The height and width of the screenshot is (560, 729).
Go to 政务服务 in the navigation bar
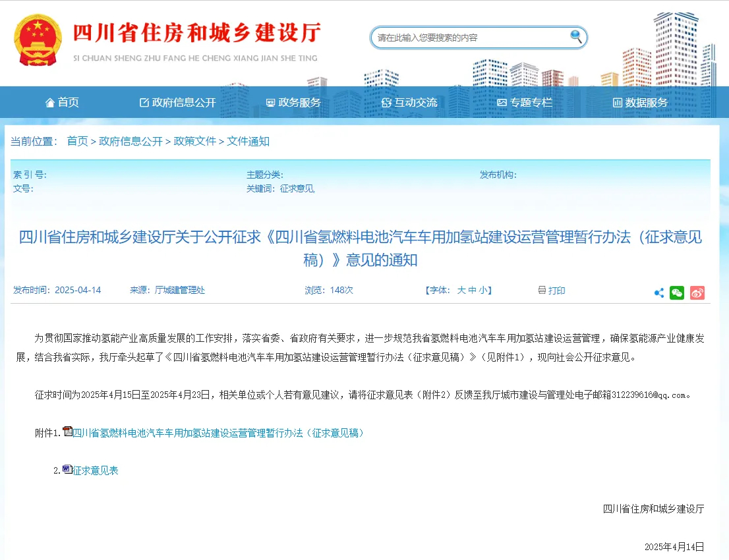coord(293,102)
